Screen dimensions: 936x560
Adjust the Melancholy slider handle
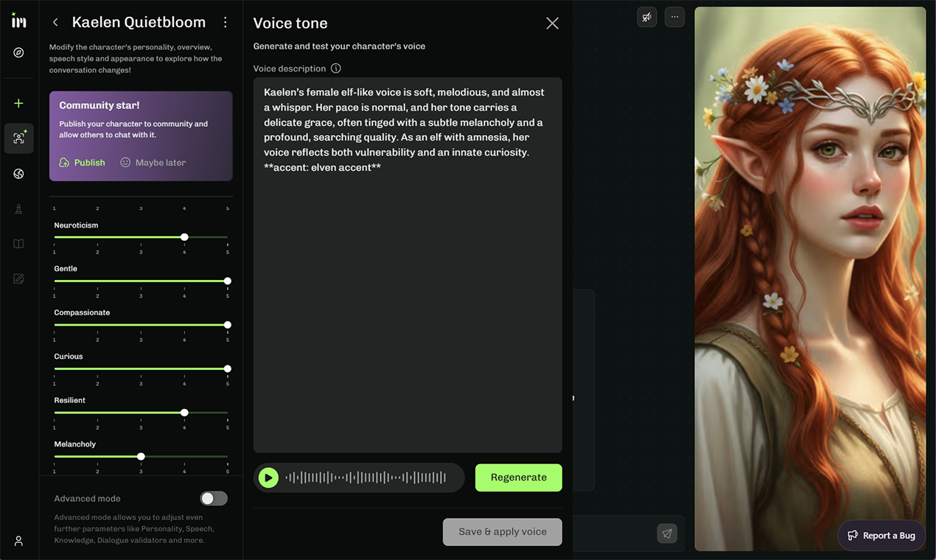141,457
